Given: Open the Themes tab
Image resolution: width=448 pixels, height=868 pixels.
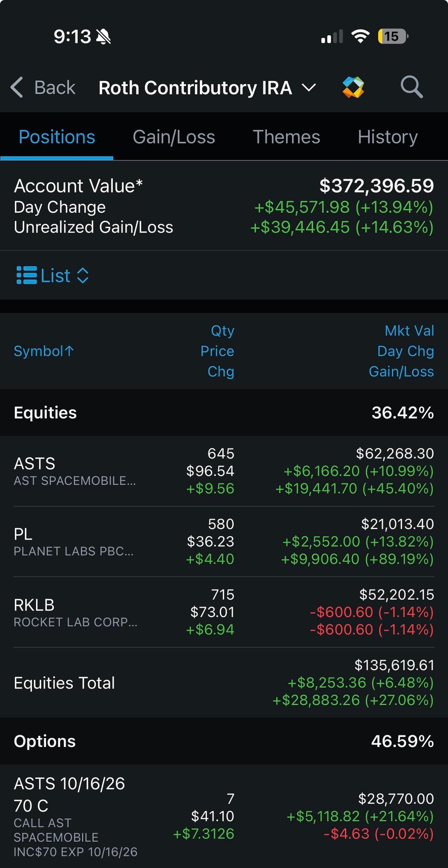Looking at the screenshot, I should 286,137.
